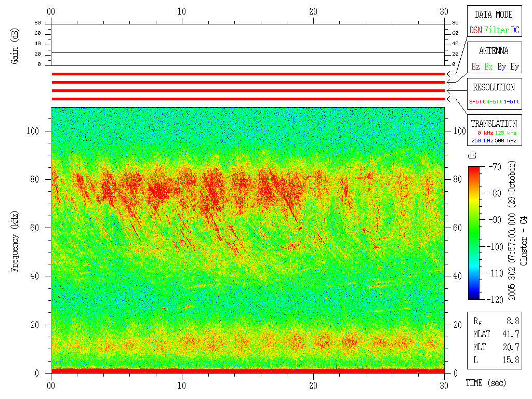Click the 125 kHz translation label

point(508,133)
